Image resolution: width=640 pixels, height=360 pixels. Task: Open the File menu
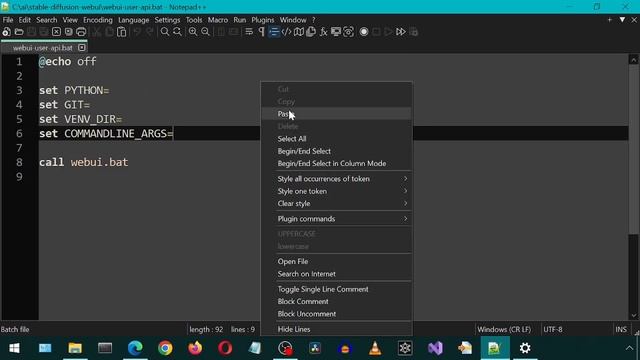8,20
